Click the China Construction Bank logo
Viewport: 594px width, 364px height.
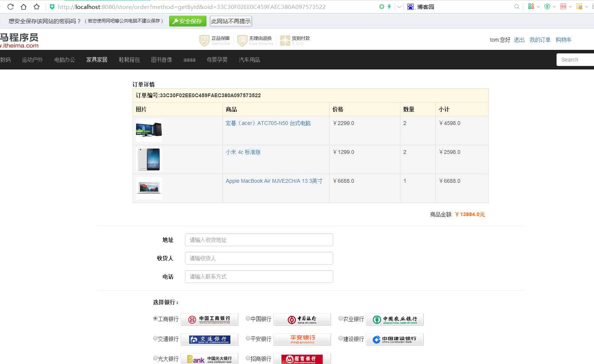pyautogui.click(x=395, y=339)
